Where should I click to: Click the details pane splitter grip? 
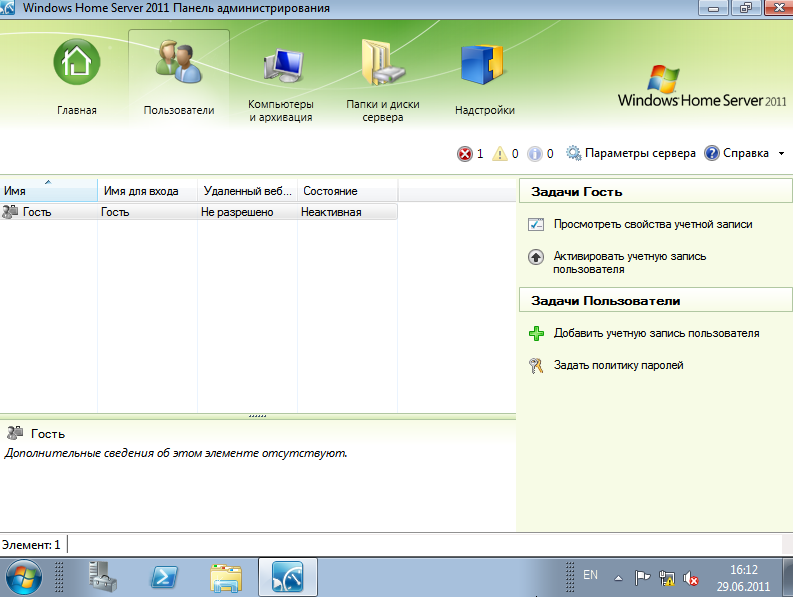258,416
